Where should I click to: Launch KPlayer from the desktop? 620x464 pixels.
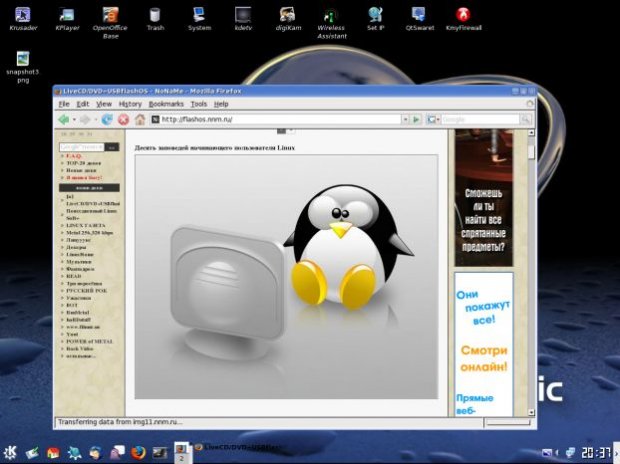click(x=67, y=18)
